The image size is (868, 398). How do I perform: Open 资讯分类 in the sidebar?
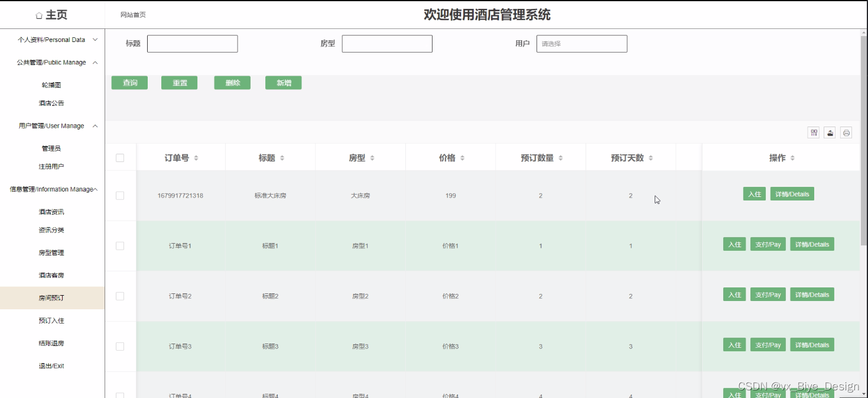[51, 230]
